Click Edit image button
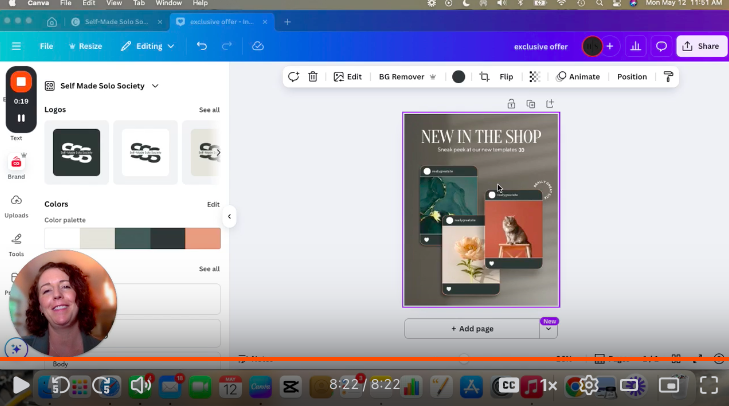 [x=348, y=77]
